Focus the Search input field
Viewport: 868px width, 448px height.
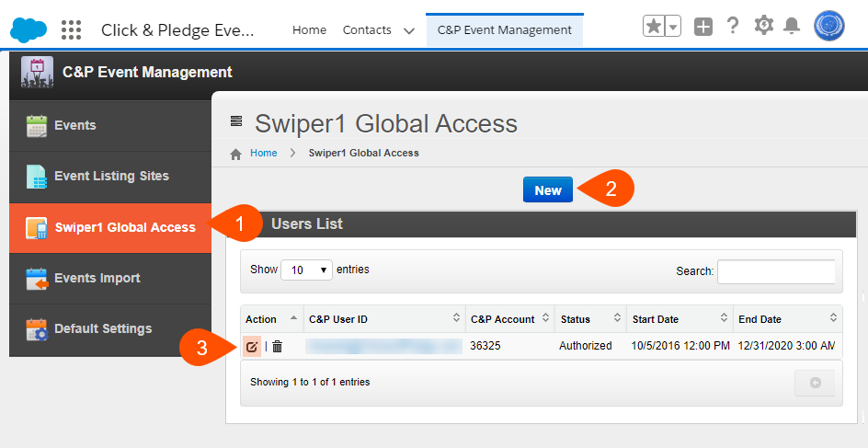click(x=776, y=271)
